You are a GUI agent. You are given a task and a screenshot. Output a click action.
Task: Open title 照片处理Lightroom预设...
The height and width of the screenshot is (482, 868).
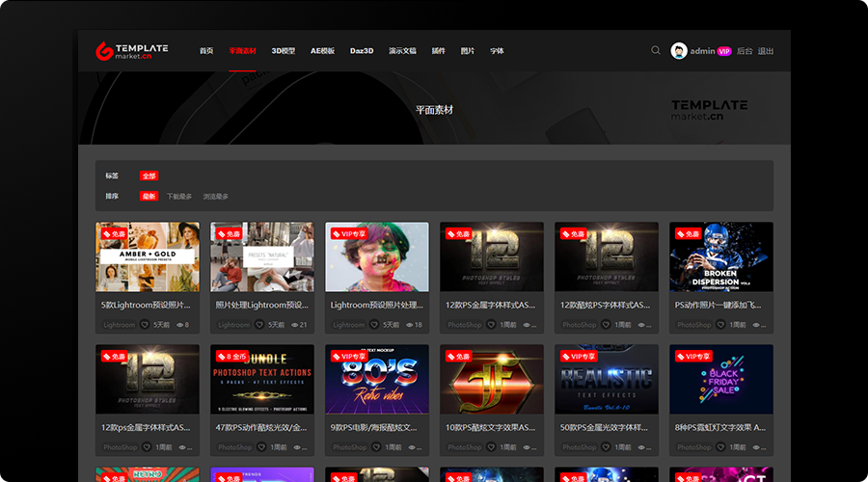(x=261, y=305)
